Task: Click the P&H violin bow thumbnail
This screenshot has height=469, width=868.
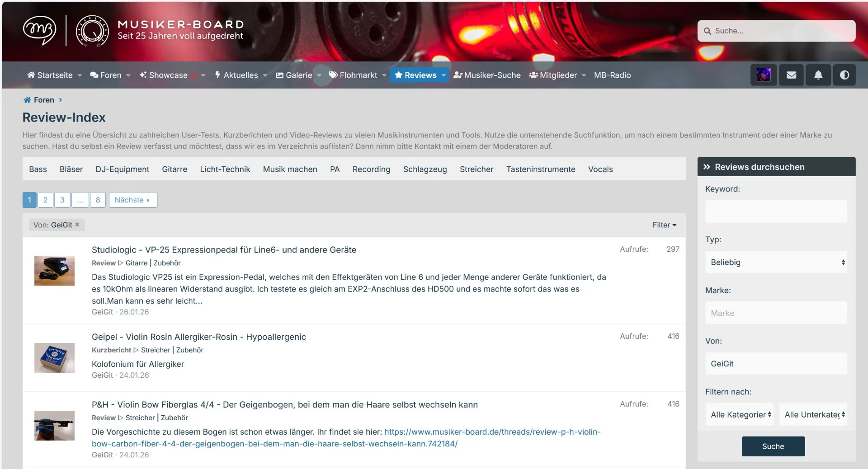Action: (x=54, y=426)
